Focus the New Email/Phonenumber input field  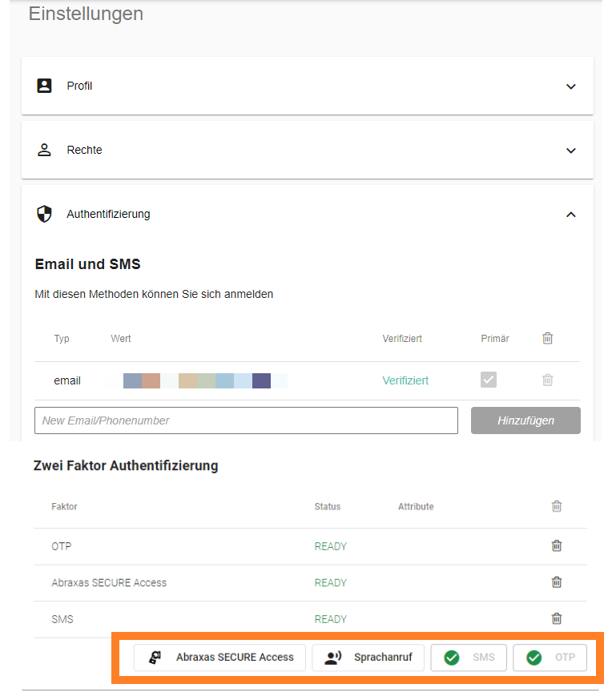(x=246, y=420)
